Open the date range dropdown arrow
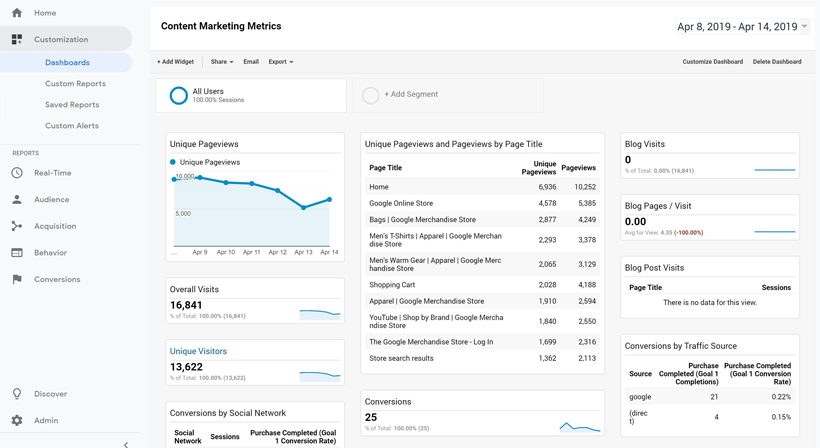Viewport: 820px width, 448px height. pyautogui.click(x=805, y=26)
